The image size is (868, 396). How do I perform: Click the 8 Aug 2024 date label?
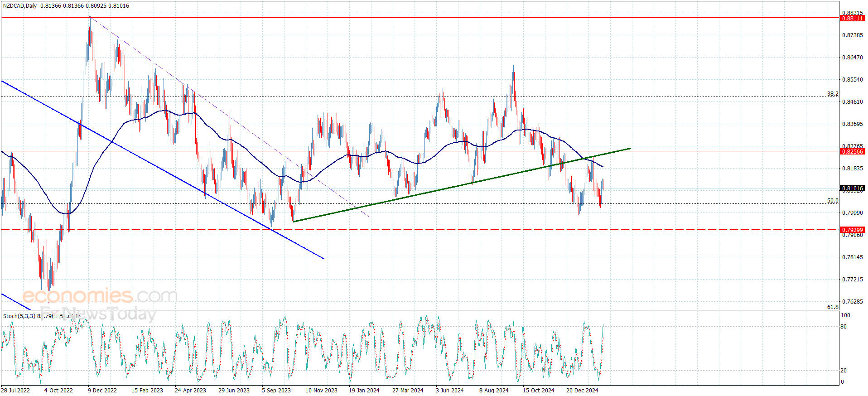pyautogui.click(x=494, y=391)
